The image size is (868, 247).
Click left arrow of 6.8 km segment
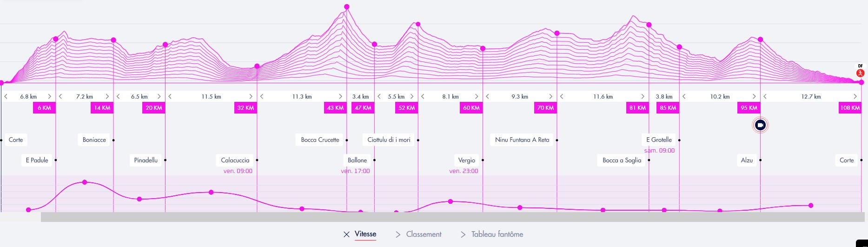6,97
